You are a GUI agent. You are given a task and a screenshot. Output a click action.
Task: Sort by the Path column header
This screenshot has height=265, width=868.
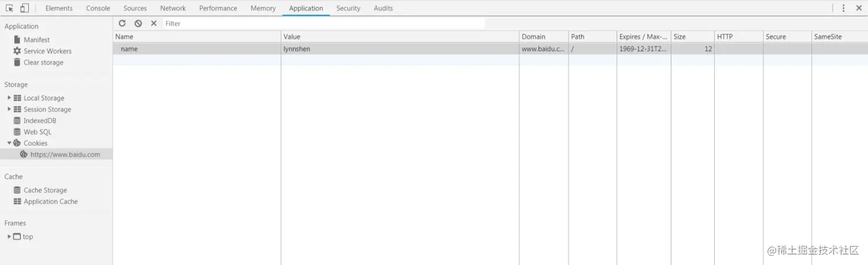(x=592, y=37)
